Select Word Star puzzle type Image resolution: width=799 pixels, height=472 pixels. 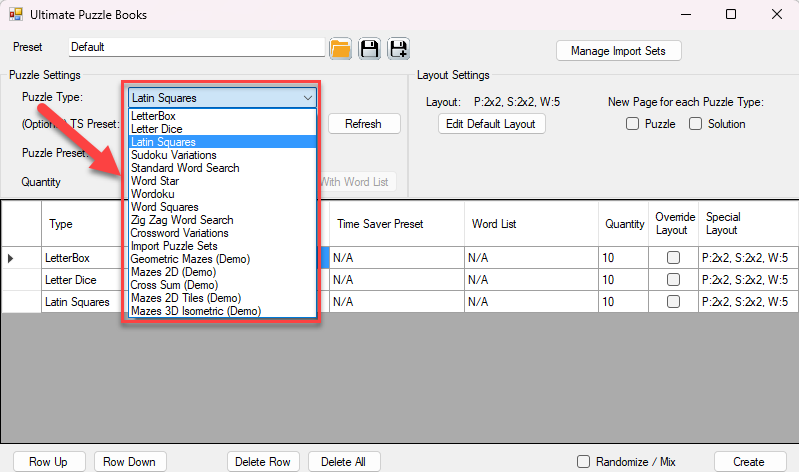[x=155, y=181]
